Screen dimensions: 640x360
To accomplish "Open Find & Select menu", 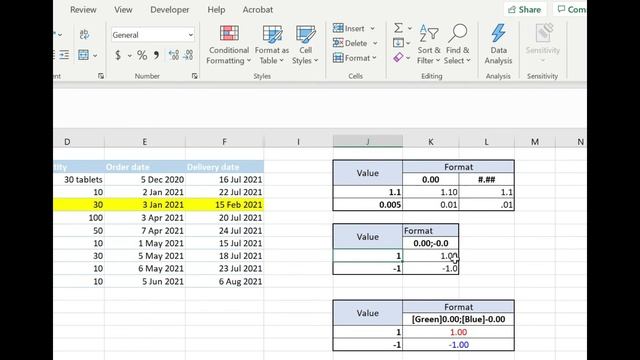I will pos(457,44).
